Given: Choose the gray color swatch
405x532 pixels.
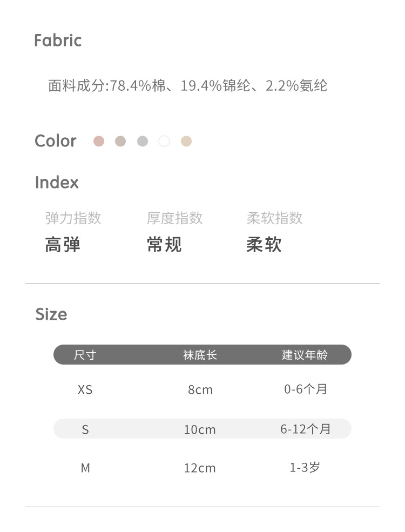Looking at the screenshot, I should (x=143, y=142).
